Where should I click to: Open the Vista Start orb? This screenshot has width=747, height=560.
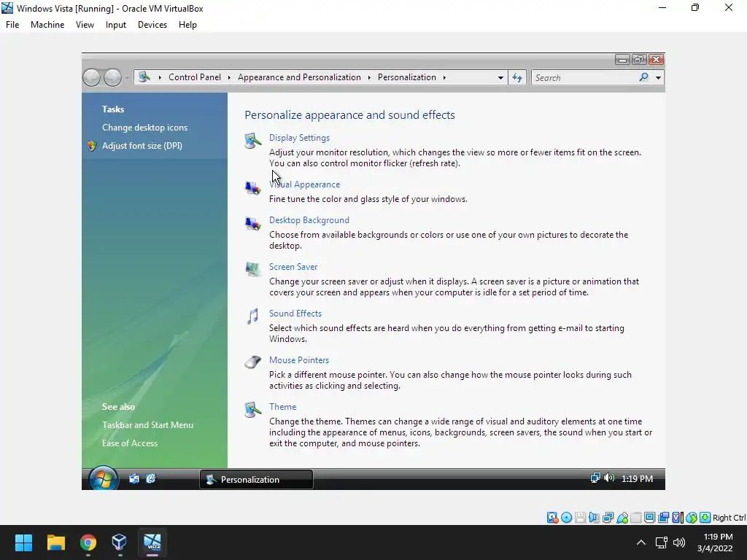point(103,478)
